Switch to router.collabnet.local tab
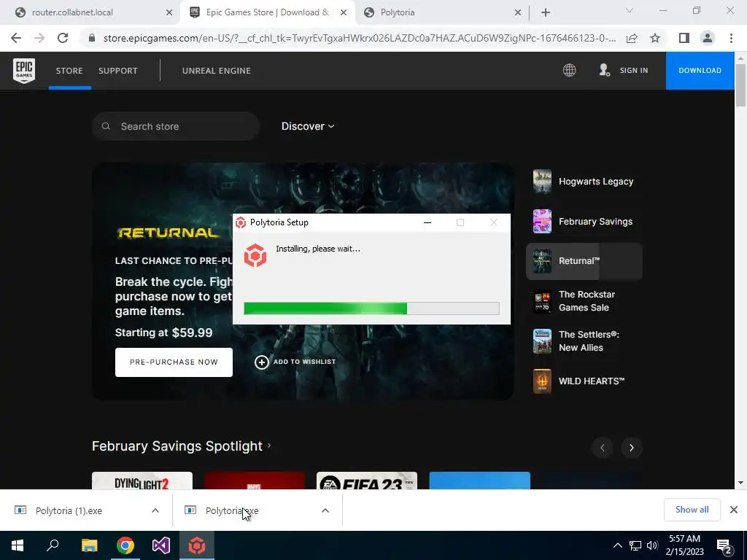This screenshot has width=747, height=560. [x=90, y=12]
